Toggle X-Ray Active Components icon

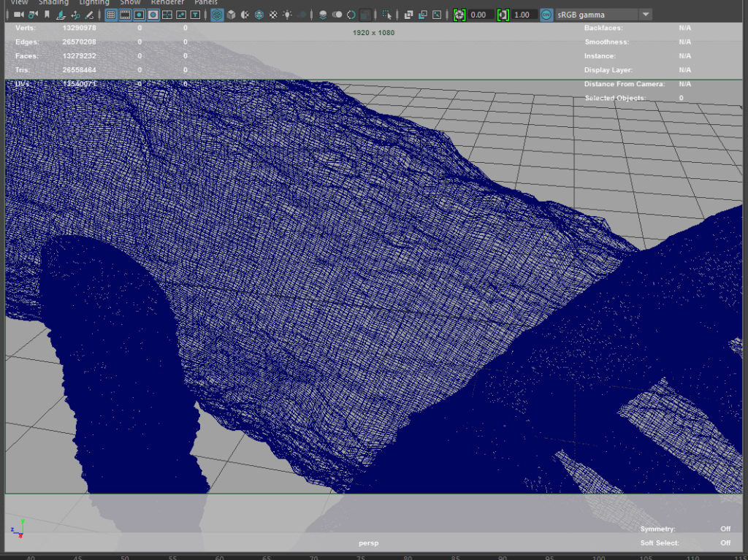pos(423,15)
